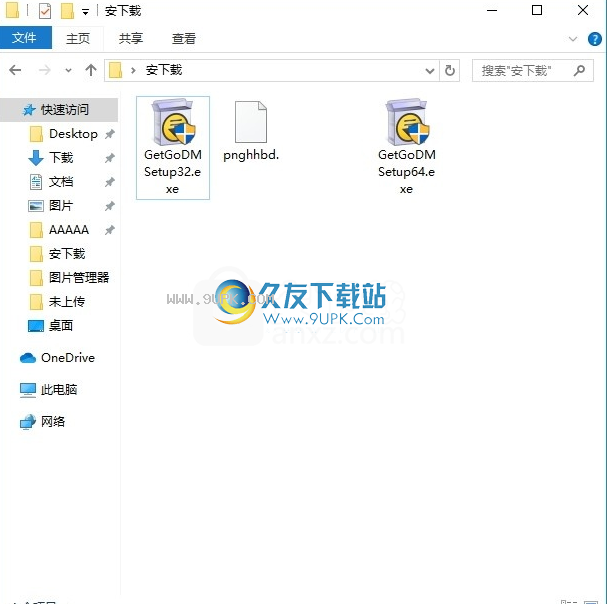Expand the ribbon with the chevron

click(x=573, y=39)
